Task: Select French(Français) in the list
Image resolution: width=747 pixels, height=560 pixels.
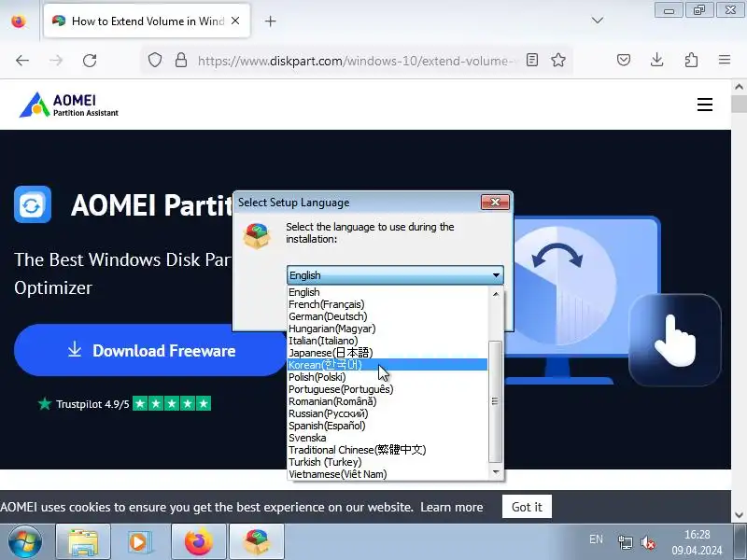Action: pos(388,304)
